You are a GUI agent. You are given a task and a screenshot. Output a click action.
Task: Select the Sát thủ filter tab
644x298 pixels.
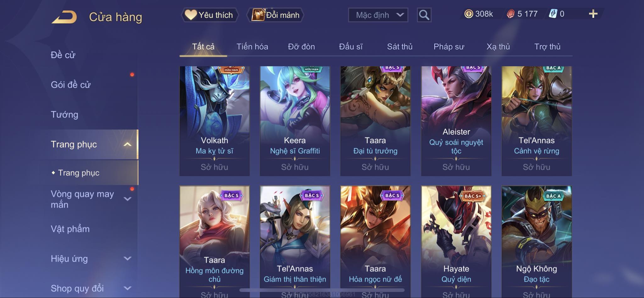pyautogui.click(x=400, y=47)
